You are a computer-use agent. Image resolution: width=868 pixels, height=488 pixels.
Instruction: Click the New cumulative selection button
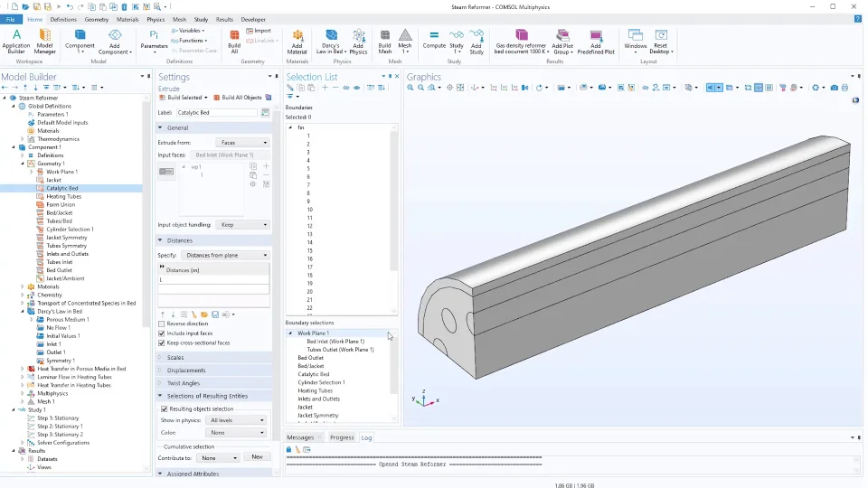tap(257, 457)
